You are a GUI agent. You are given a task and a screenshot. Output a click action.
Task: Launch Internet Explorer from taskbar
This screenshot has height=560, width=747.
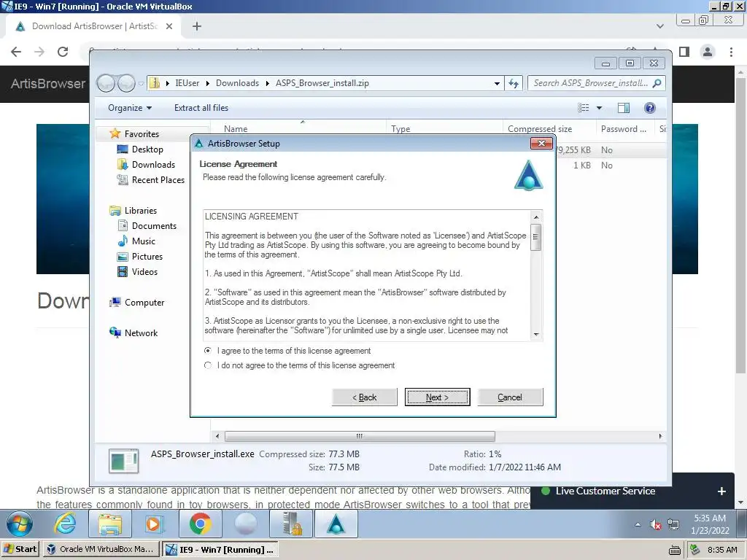click(65, 524)
